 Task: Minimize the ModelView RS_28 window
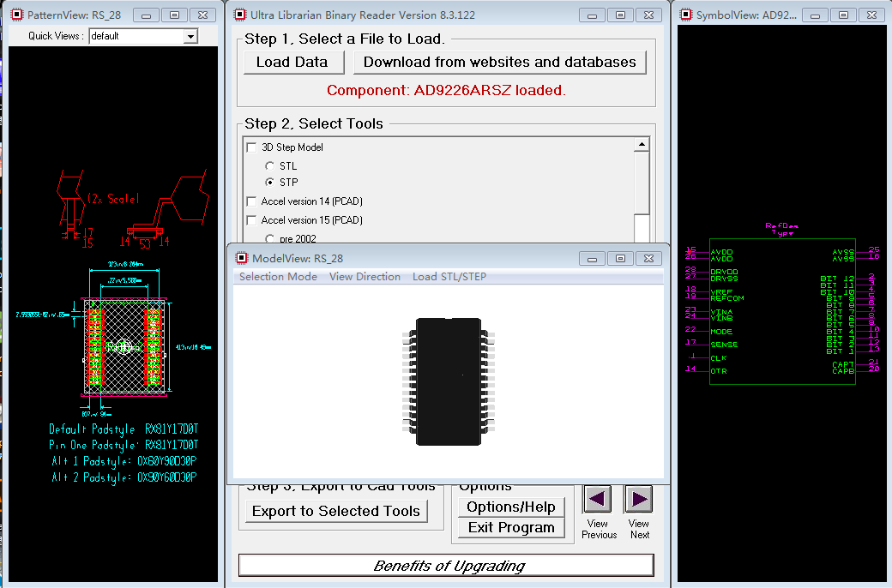coord(592,259)
